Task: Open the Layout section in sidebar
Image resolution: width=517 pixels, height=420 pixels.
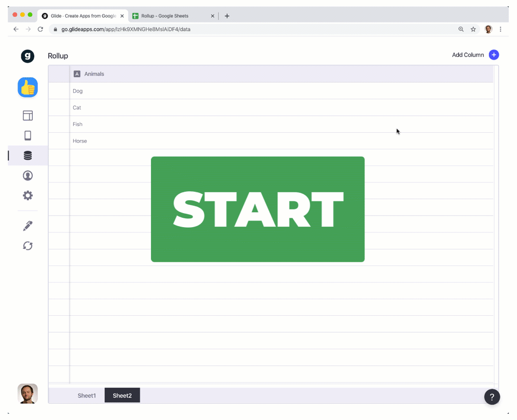Action: (28, 116)
